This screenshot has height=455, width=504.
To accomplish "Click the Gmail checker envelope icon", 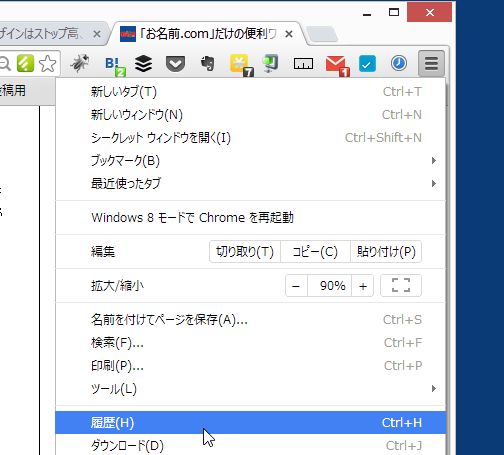I will [x=337, y=65].
